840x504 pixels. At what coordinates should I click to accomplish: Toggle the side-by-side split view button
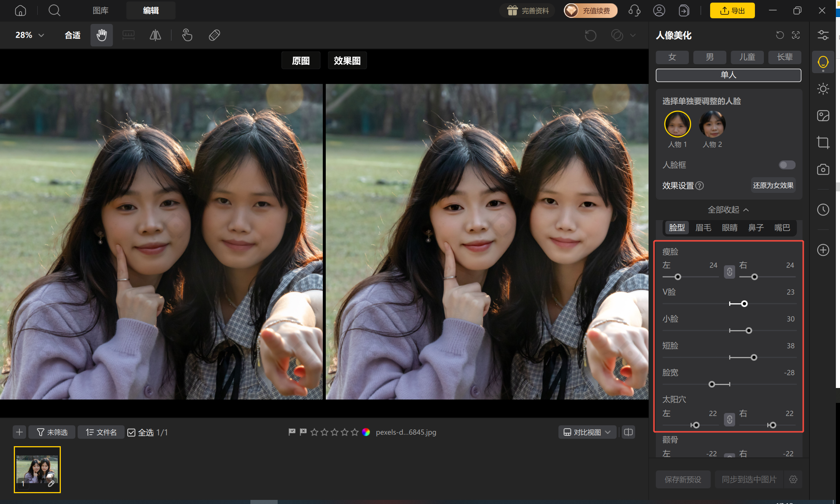[x=628, y=432]
